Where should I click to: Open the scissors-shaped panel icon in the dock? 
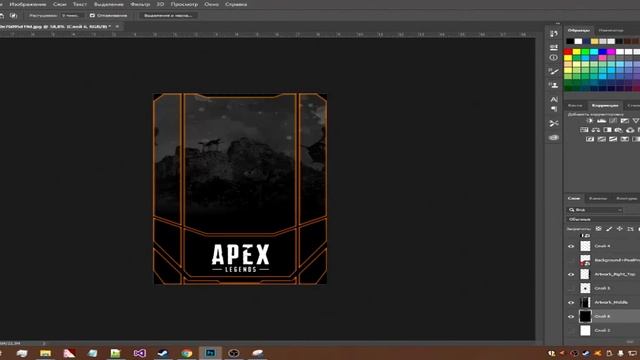coord(554,123)
